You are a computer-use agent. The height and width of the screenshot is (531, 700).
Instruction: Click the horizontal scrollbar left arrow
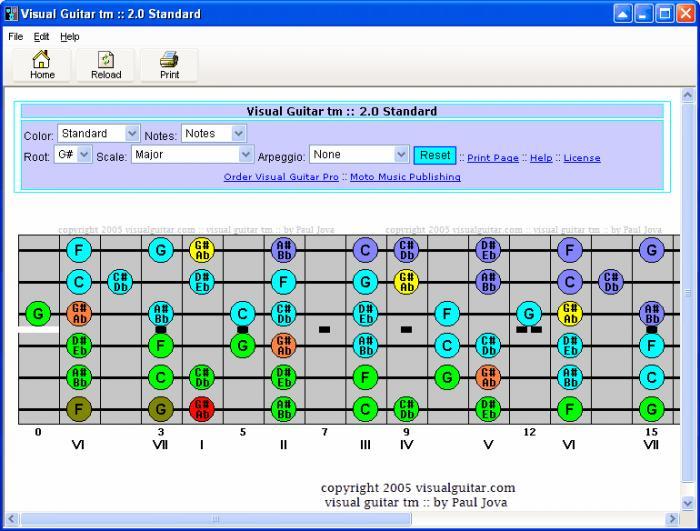pyautogui.click(x=12, y=518)
